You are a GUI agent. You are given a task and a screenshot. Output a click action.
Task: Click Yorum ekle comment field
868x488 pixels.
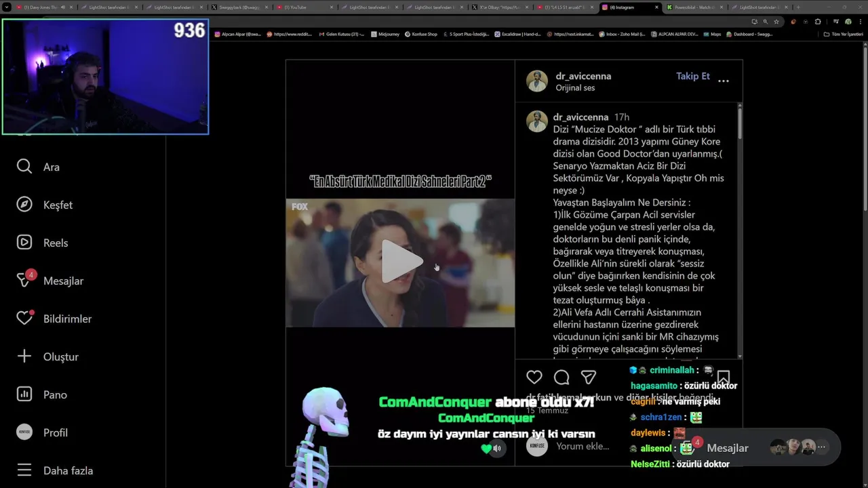[583, 446]
